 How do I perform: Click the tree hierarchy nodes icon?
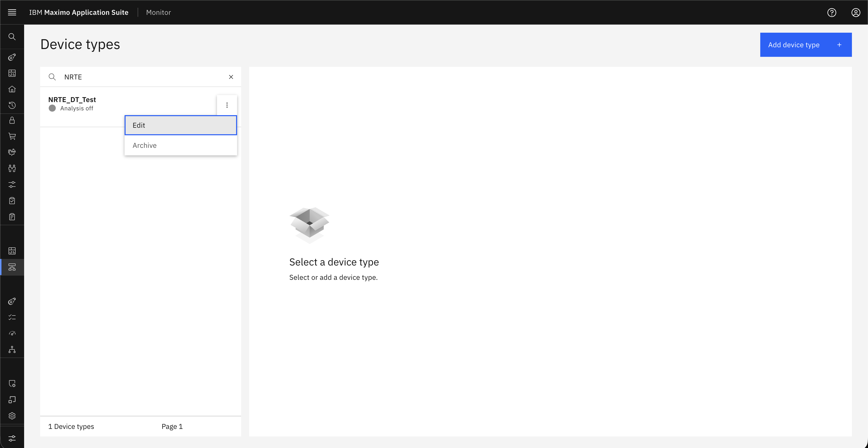[12, 349]
